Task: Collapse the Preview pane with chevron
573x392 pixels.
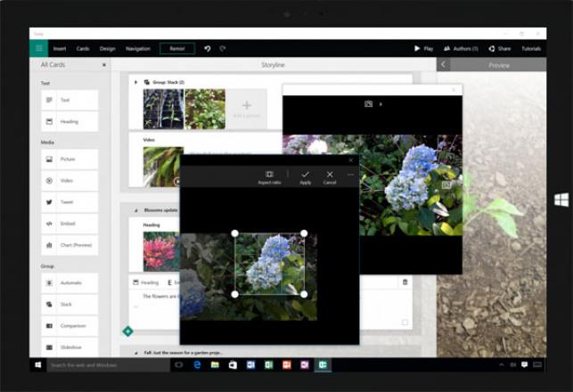Action: point(443,65)
